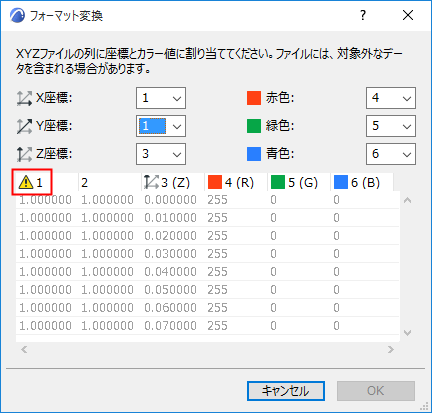Click the 青色 label text

tap(280, 154)
